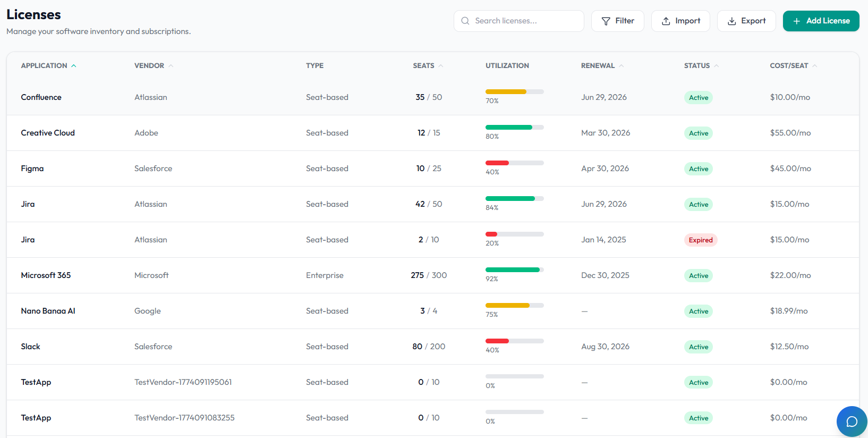Viewport: 868px width, 438px height.
Task: Sort by the Application column header
Action: click(48, 65)
